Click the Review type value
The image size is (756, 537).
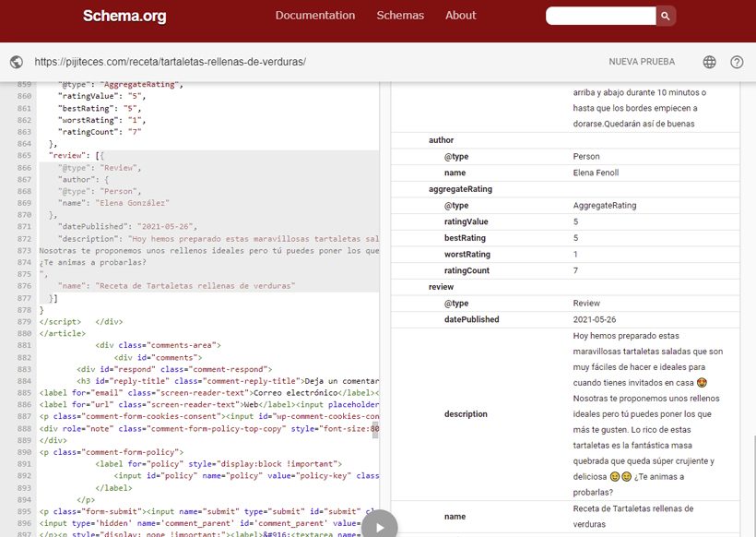tap(586, 303)
